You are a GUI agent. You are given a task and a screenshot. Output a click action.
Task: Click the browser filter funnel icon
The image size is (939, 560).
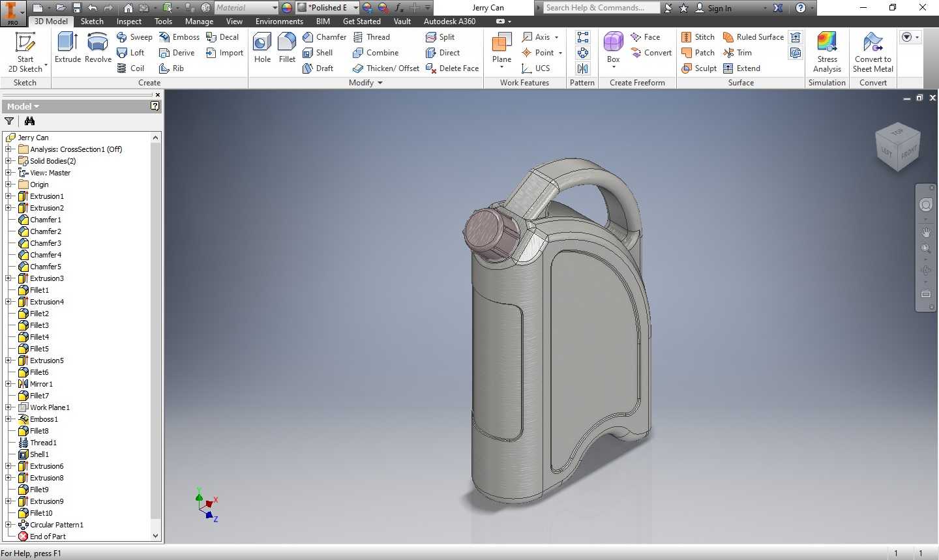[9, 121]
